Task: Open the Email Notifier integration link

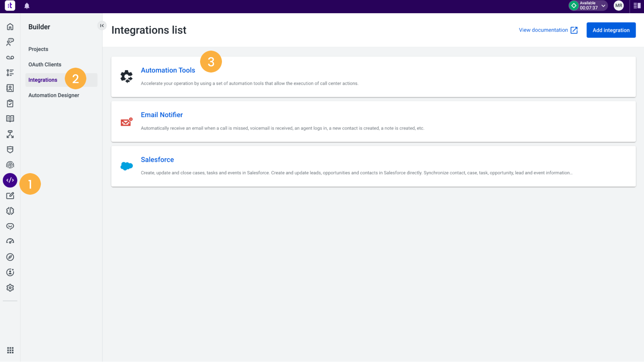Action: 162,115
